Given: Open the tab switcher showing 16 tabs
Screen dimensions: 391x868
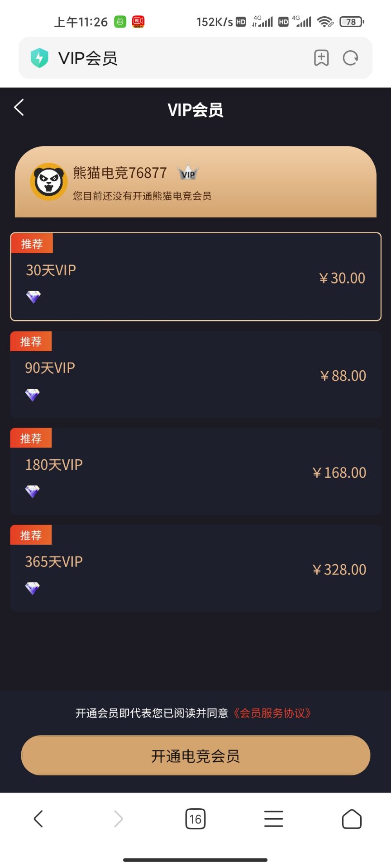Looking at the screenshot, I should [195, 819].
